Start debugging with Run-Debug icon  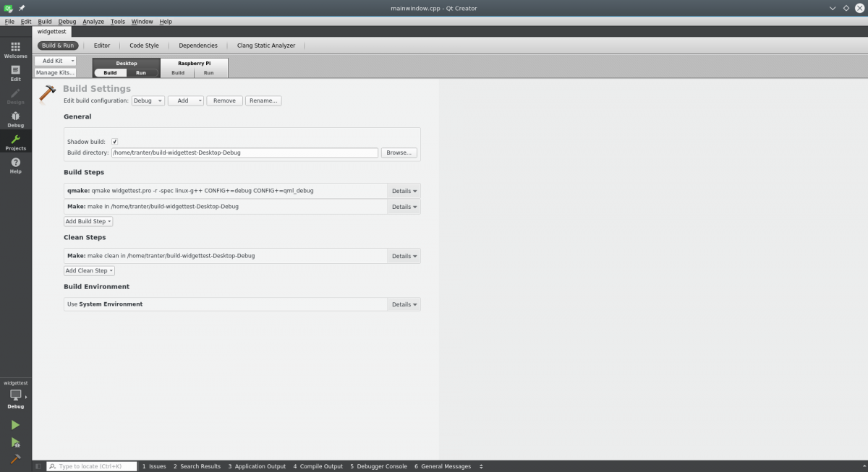pos(15,442)
